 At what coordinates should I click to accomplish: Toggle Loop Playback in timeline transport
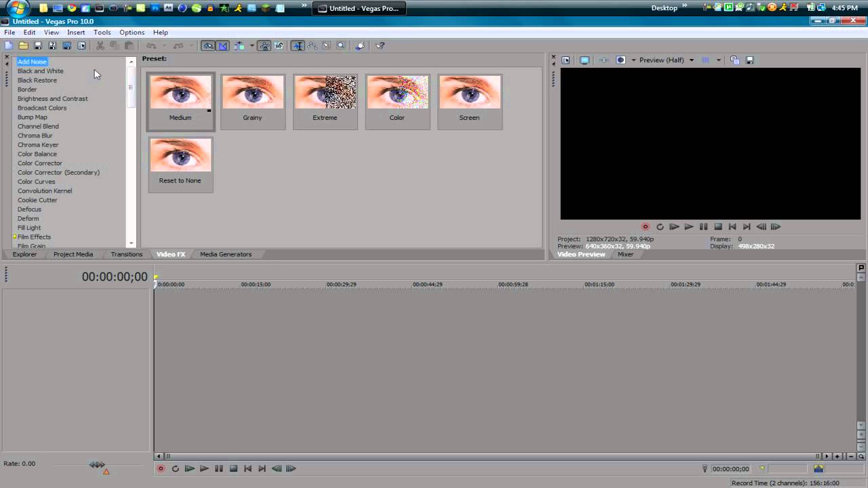point(175,468)
